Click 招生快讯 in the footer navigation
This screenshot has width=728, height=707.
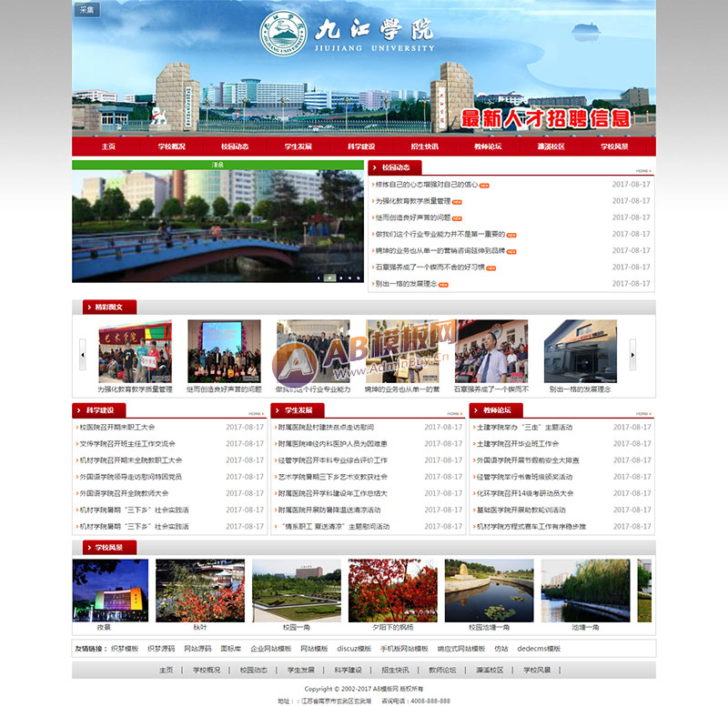point(395,670)
